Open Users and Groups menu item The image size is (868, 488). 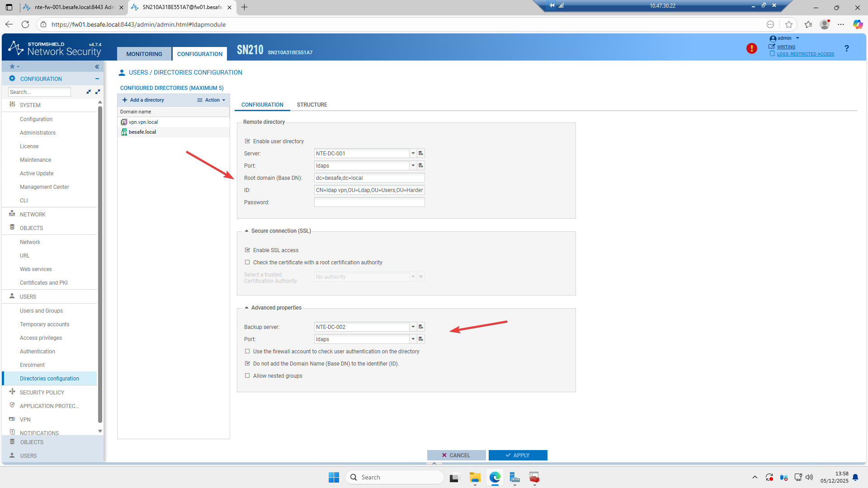click(x=41, y=311)
